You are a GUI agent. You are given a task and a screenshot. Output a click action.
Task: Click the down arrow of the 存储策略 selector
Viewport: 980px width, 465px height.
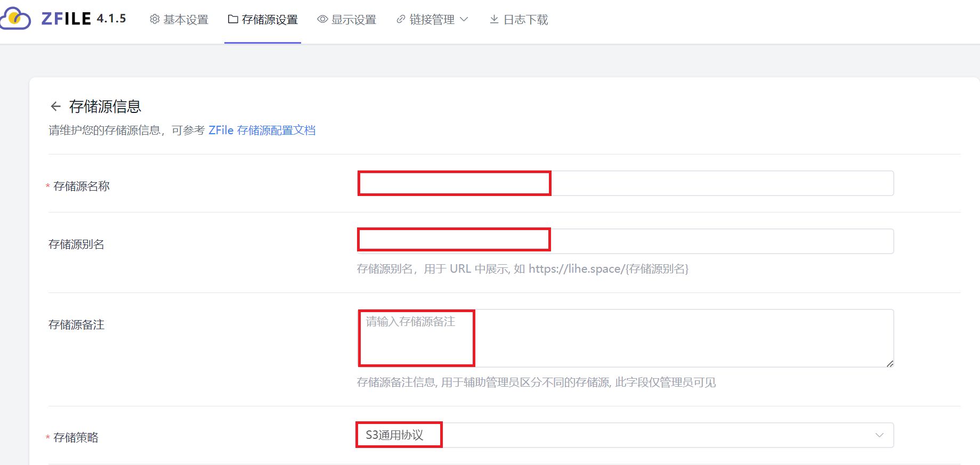tap(879, 435)
